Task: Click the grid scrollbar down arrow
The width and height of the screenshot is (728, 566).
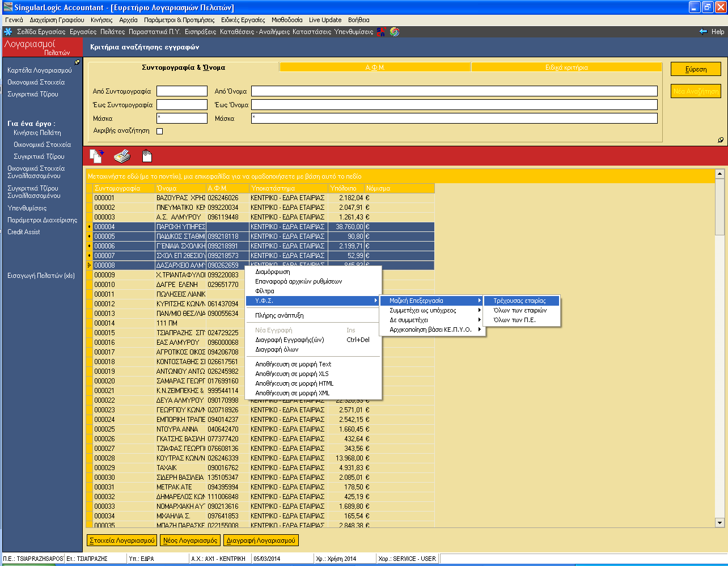Action: tap(720, 522)
